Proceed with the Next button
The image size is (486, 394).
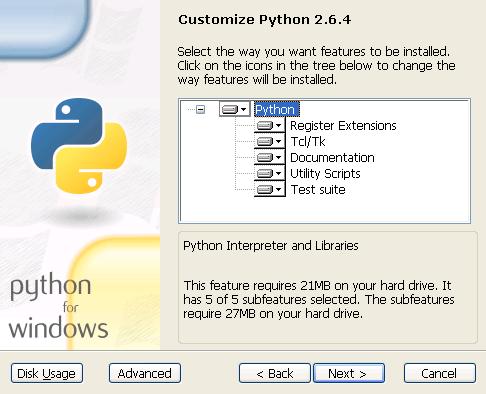[349, 373]
